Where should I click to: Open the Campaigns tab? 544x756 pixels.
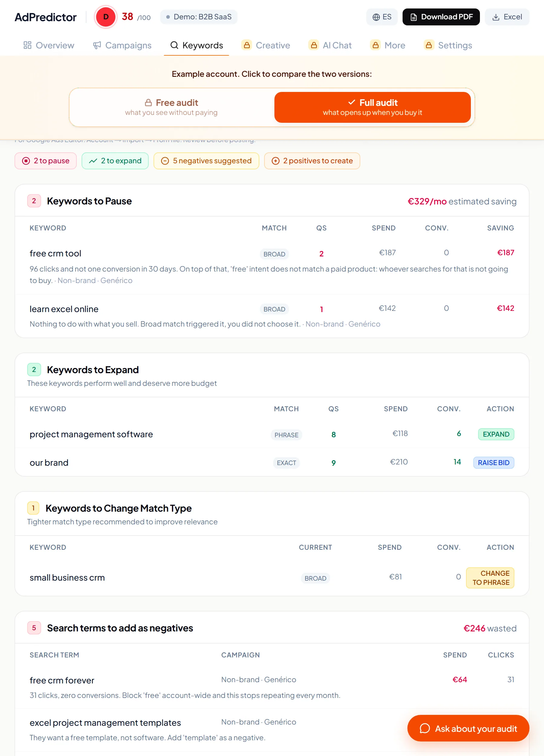[x=122, y=45]
